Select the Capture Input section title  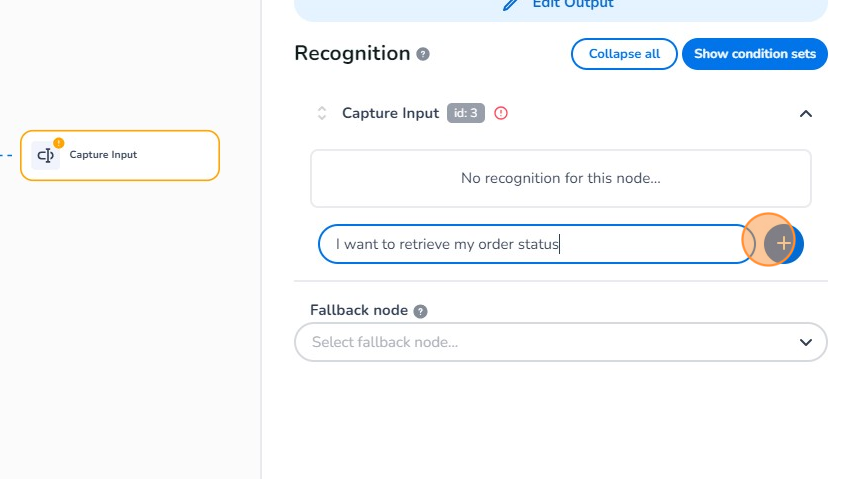(390, 113)
